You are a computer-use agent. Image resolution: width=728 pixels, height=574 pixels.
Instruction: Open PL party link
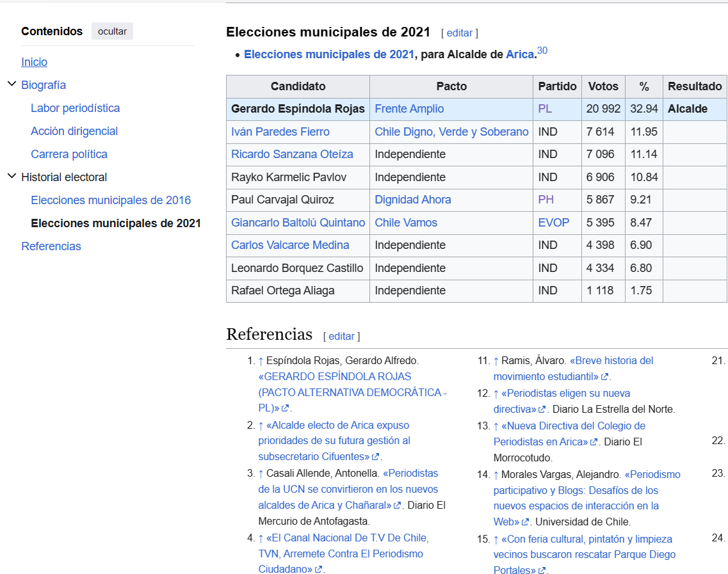[545, 109]
